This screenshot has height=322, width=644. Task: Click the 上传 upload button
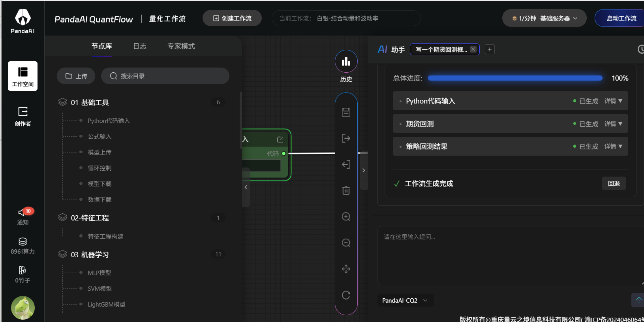(76, 76)
